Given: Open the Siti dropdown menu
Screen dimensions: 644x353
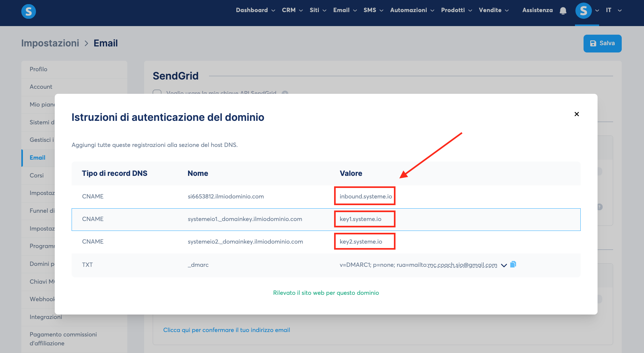Looking at the screenshot, I should pyautogui.click(x=318, y=10).
